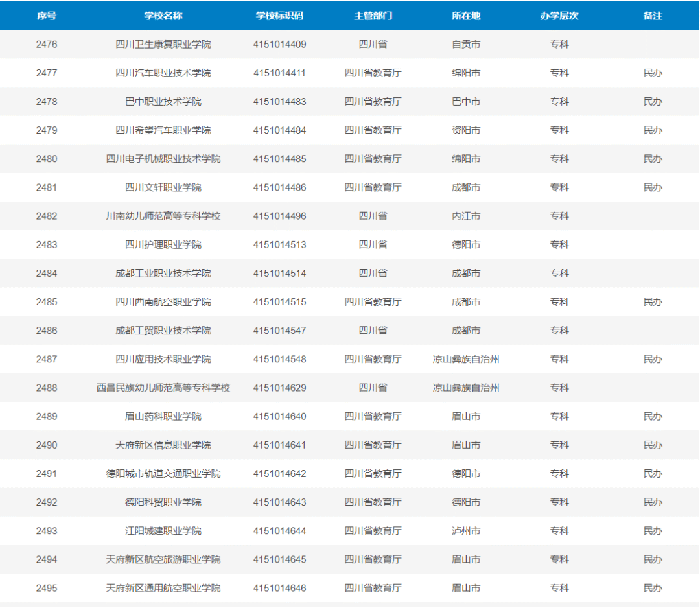Click the code 4151014483
This screenshot has width=700, height=608.
pyautogui.click(x=279, y=102)
